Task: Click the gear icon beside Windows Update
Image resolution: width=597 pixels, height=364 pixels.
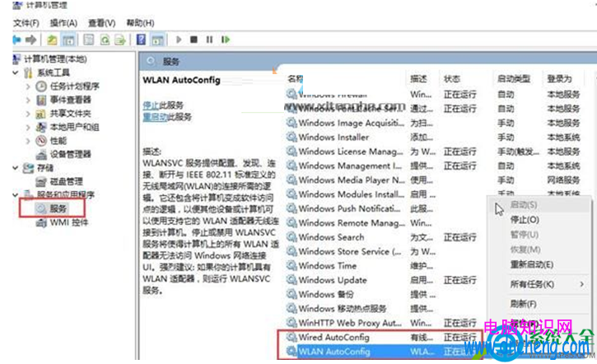Action: pos(292,279)
